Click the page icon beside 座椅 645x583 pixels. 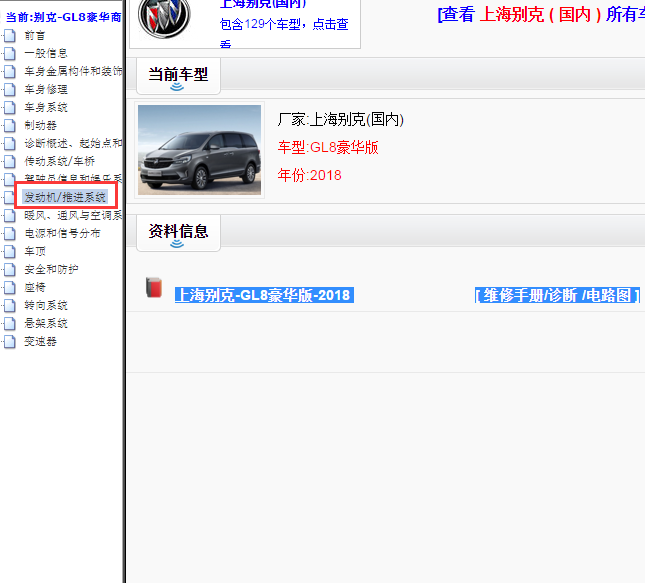[x=10, y=288]
